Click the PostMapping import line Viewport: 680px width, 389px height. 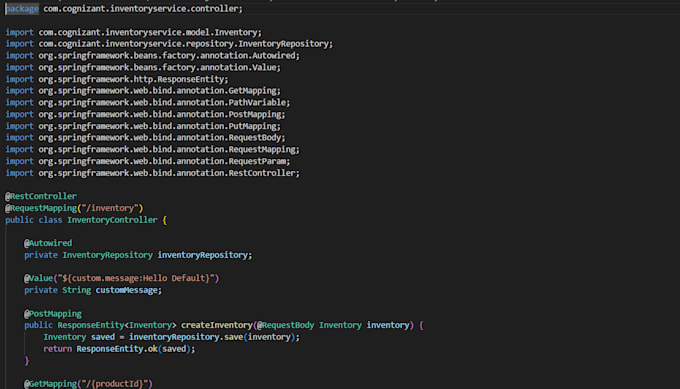[145, 114]
